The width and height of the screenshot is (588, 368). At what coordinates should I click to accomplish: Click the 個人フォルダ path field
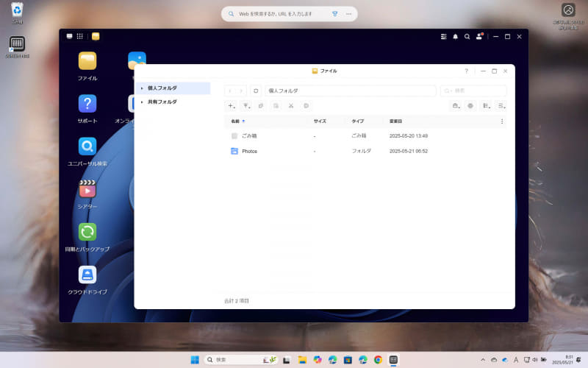point(351,91)
